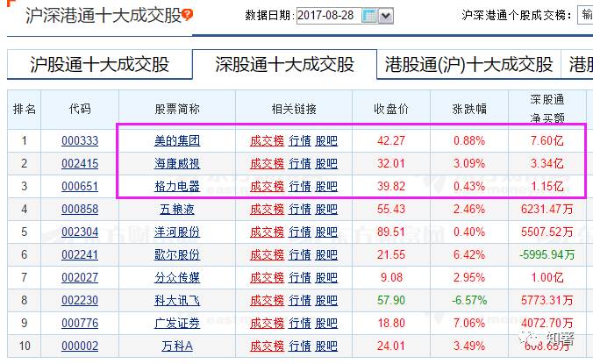The height and width of the screenshot is (364, 593).
Task: Click the 五粮液 stock name
Action: click(x=177, y=209)
